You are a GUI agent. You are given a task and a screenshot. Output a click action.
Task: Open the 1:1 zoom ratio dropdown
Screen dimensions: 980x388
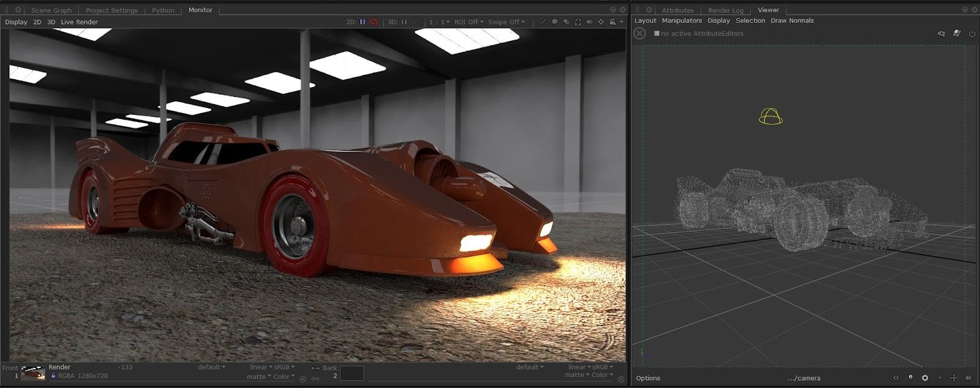click(439, 21)
